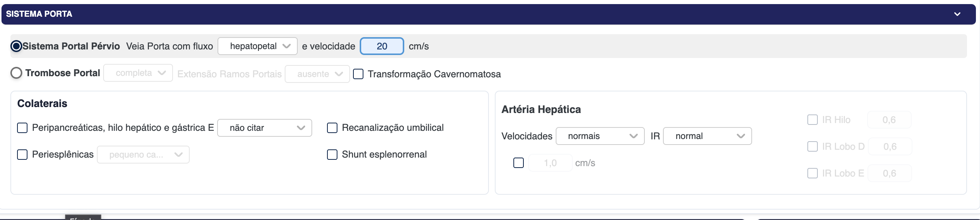Enable Shunt esplenorrenal checkbox
The width and height of the screenshot is (980, 220).
(332, 155)
